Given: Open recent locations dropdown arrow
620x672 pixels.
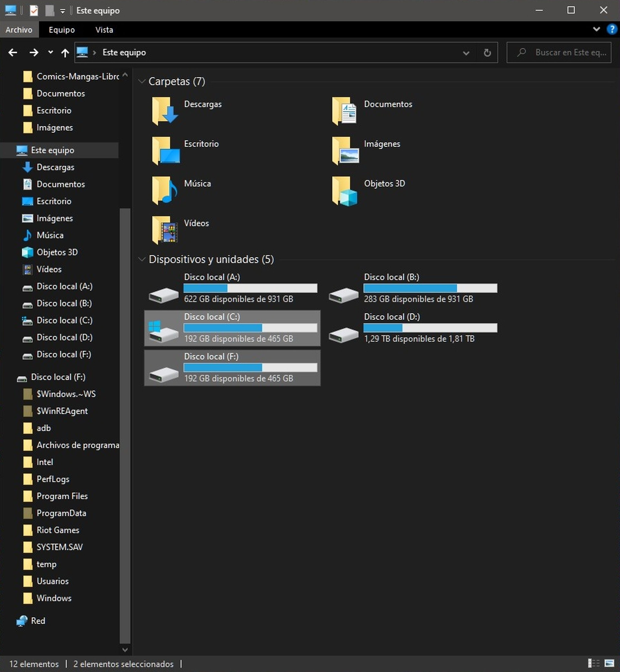Looking at the screenshot, I should click(x=50, y=52).
